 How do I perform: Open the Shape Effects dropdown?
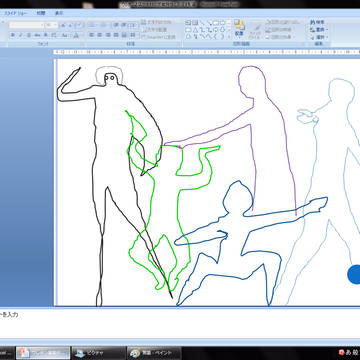click(x=280, y=37)
